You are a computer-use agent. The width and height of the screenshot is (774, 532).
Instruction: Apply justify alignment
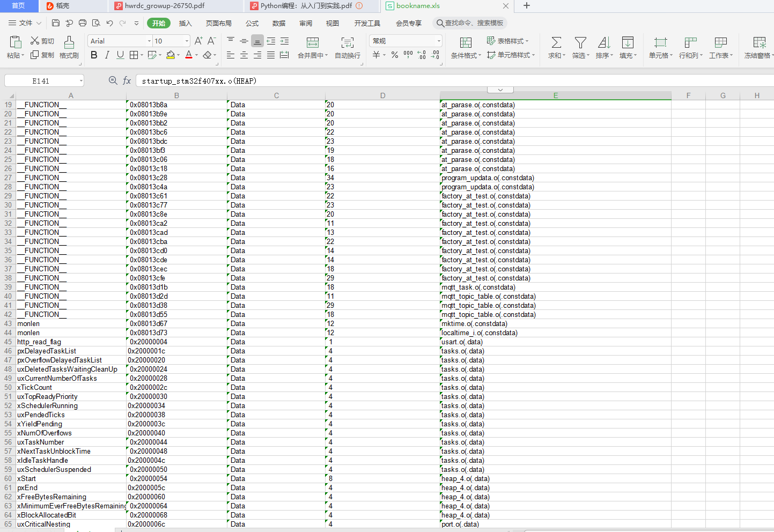coord(271,55)
